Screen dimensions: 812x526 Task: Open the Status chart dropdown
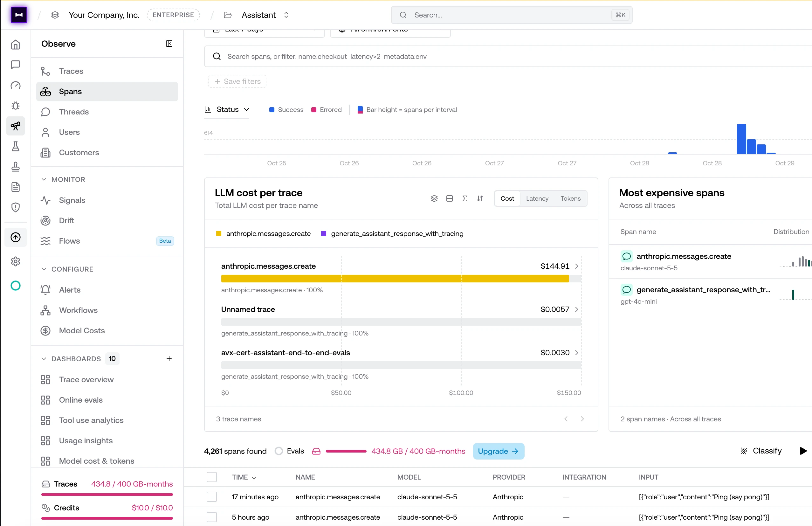pos(227,110)
